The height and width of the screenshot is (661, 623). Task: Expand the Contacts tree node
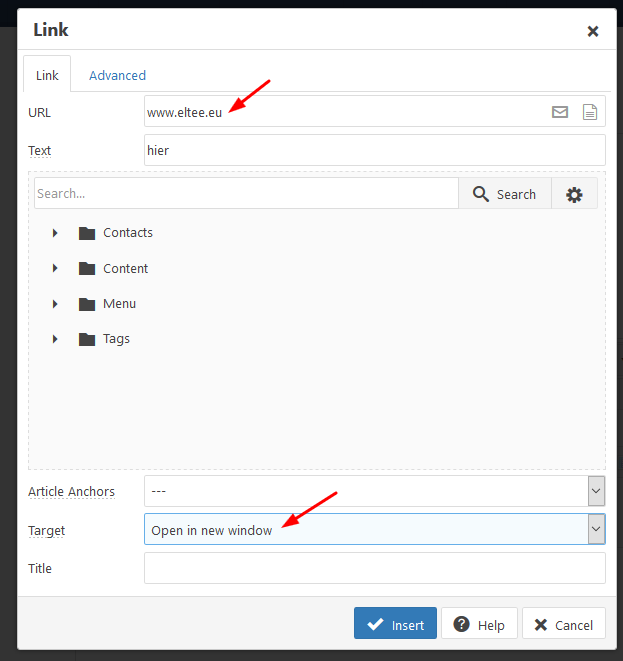tap(56, 233)
